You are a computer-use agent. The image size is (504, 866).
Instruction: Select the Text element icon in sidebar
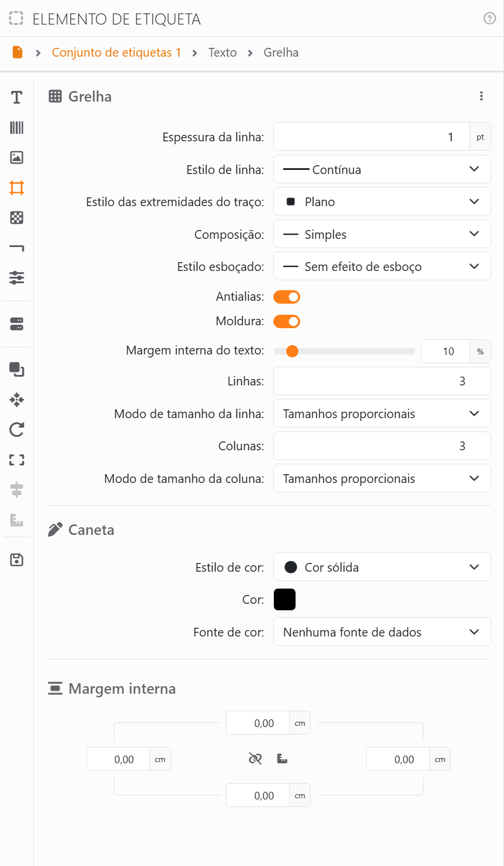16,98
